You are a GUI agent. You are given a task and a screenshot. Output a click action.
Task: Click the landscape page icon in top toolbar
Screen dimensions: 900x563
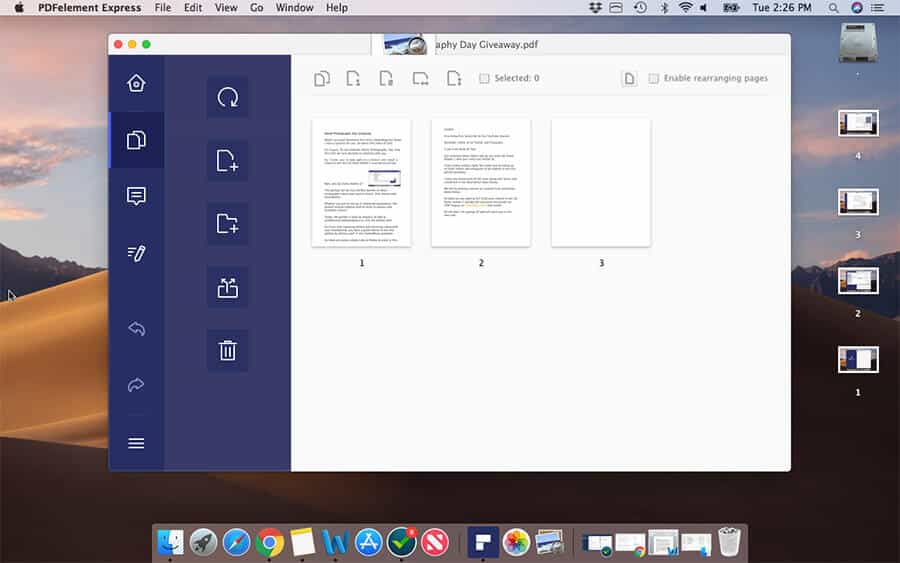(420, 78)
